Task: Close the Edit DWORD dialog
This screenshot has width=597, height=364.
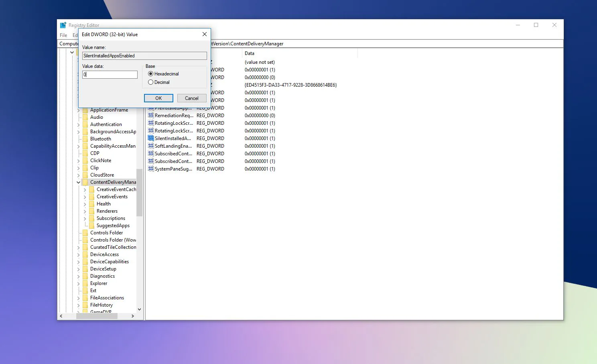Action: (205, 35)
